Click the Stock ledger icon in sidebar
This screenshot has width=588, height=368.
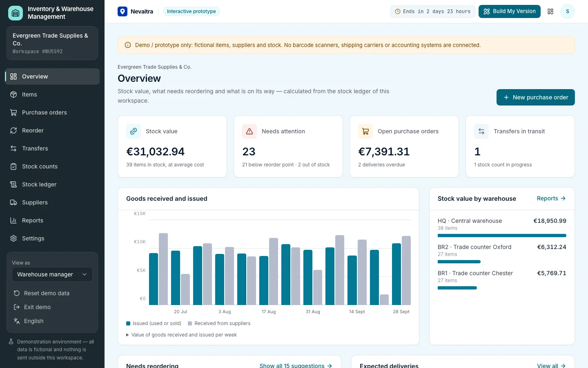pos(13,184)
